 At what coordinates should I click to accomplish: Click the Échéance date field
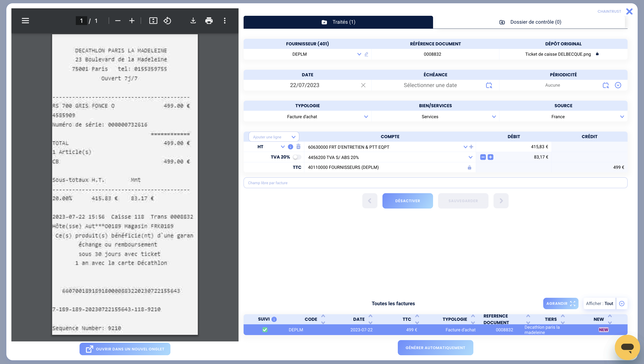click(430, 85)
